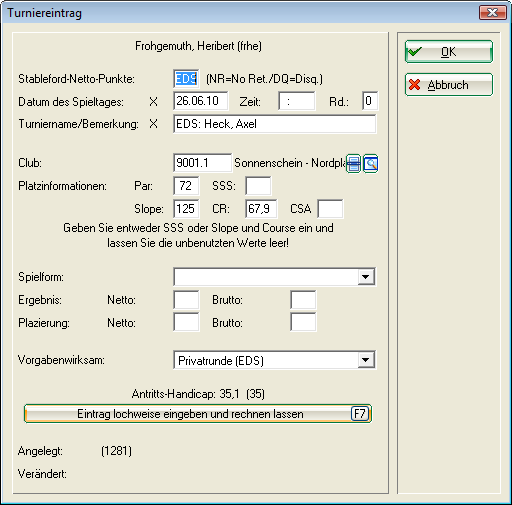The height and width of the screenshot is (505, 512).
Task: Focus the Stableford-Netto-Punkte field
Action: coord(186,79)
